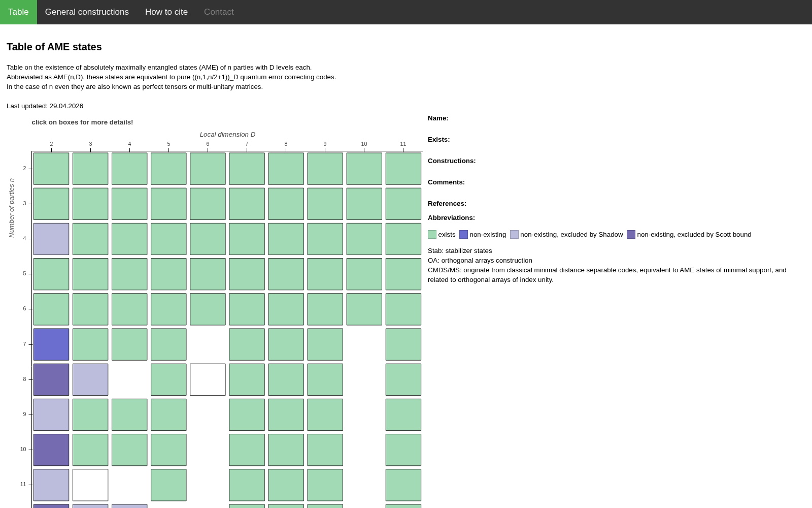Choose the box at n=9, D=8
Viewport: 812px width, 508px height.
(286, 415)
